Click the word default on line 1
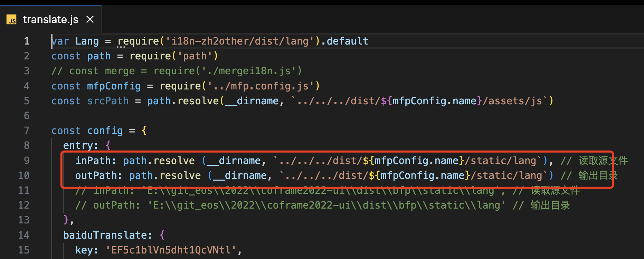 (347, 41)
